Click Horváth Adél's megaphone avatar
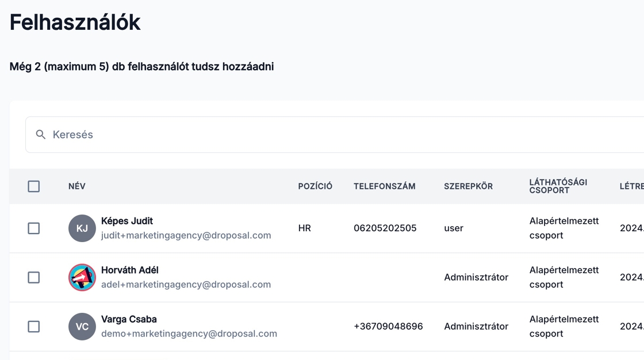644x360 pixels. coord(82,278)
